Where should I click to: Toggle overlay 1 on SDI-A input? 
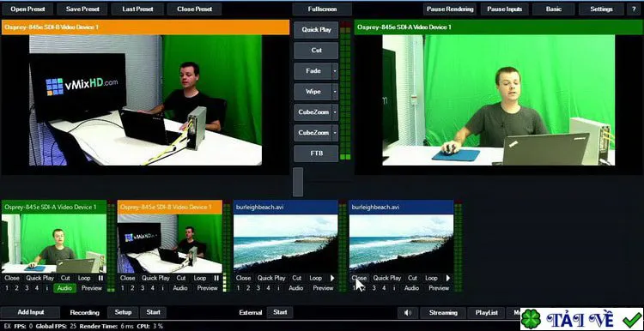pyautogui.click(x=7, y=288)
